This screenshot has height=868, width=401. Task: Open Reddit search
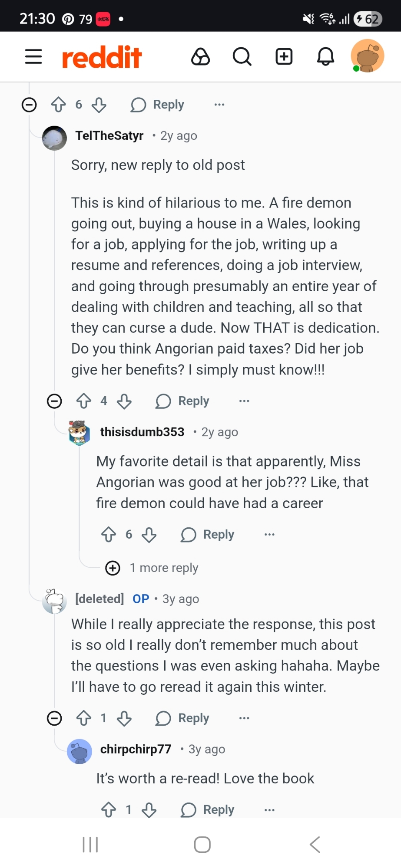(x=242, y=56)
